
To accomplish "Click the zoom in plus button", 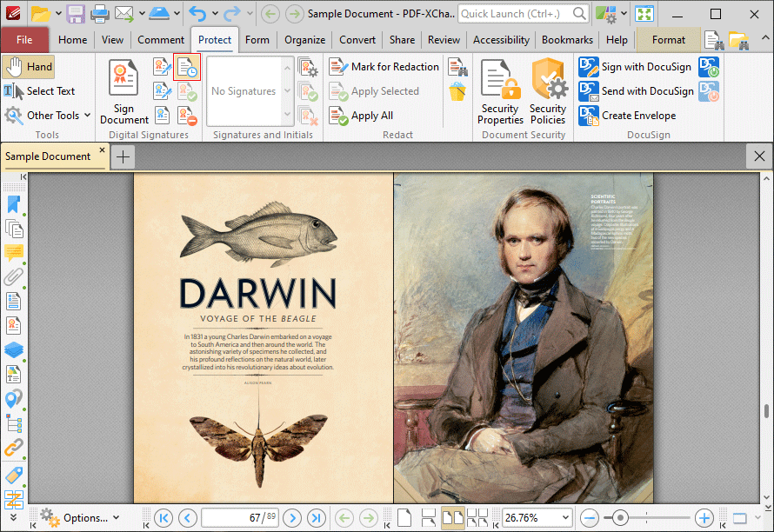I will tap(704, 518).
